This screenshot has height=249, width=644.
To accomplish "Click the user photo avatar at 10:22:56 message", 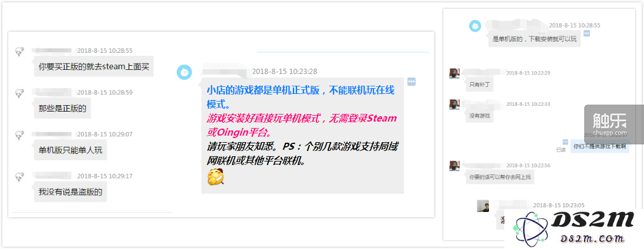I will tap(454, 166).
